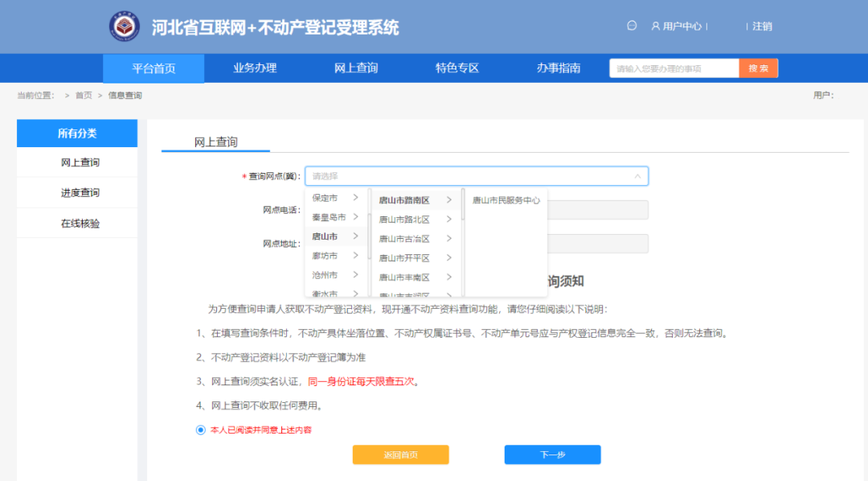Click the 下一步 button
Viewport: 868px width, 481px height.
(551, 454)
